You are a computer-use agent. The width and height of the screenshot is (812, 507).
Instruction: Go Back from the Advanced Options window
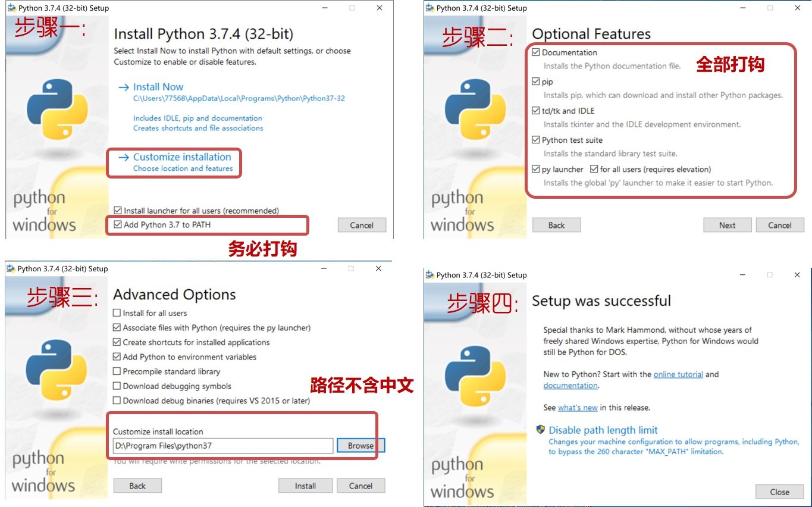137,486
